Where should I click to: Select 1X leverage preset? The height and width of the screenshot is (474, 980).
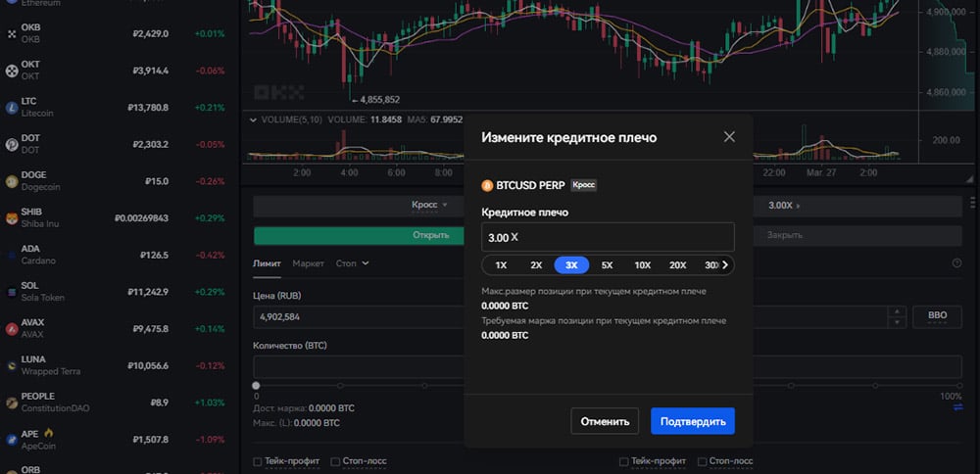501,264
